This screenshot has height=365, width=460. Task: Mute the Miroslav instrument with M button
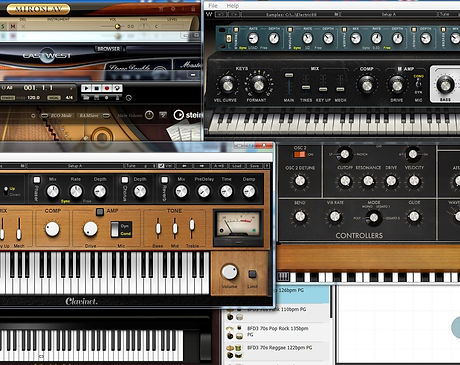(x=13, y=26)
